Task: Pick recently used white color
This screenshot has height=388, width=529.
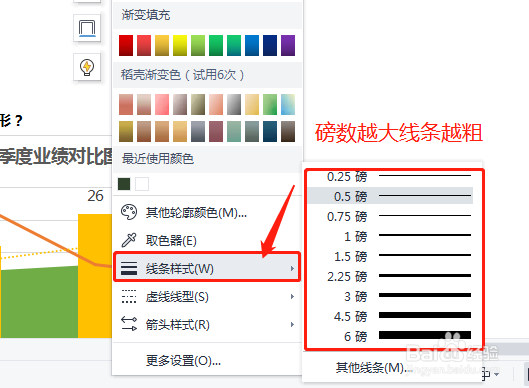Action: [142, 184]
